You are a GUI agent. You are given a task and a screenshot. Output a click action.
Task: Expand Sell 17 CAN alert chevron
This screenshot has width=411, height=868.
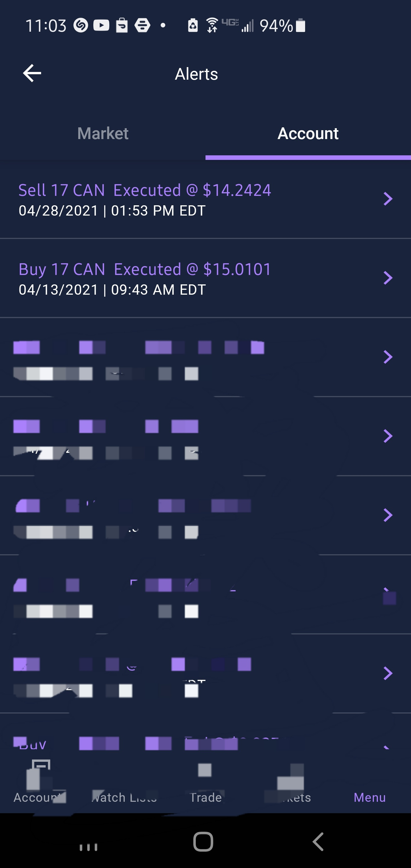click(388, 199)
